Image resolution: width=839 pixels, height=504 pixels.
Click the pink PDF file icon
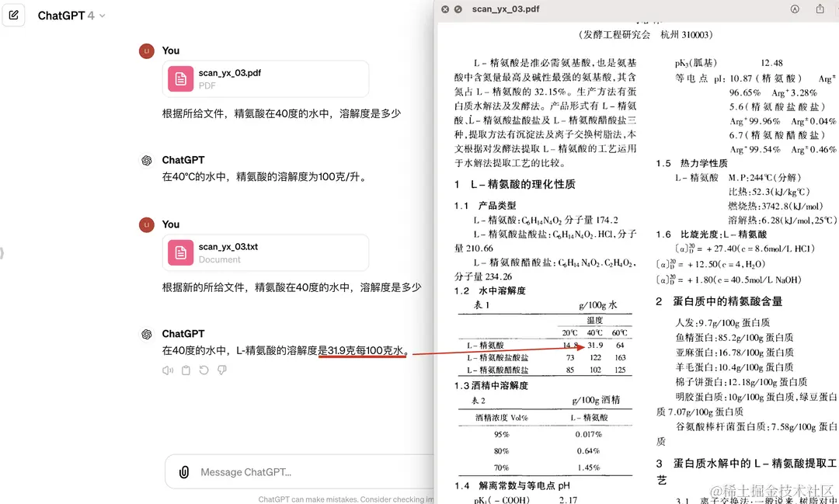click(x=180, y=78)
